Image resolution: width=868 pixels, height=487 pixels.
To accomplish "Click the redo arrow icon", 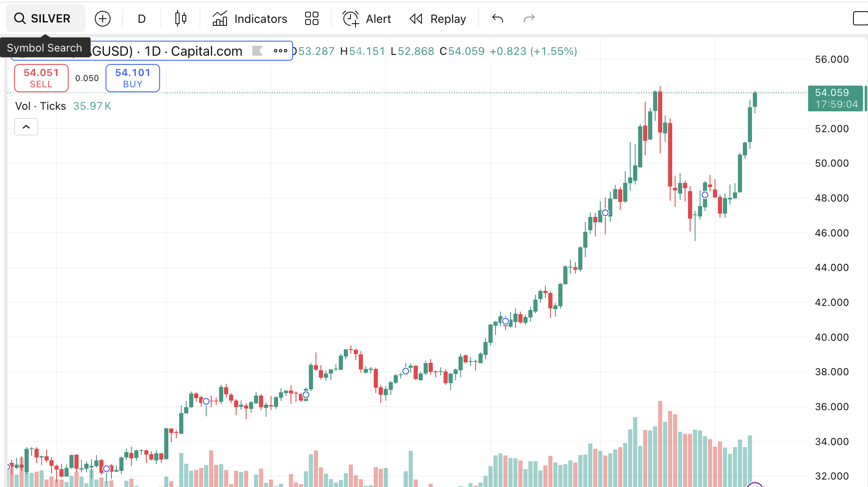I will (529, 19).
